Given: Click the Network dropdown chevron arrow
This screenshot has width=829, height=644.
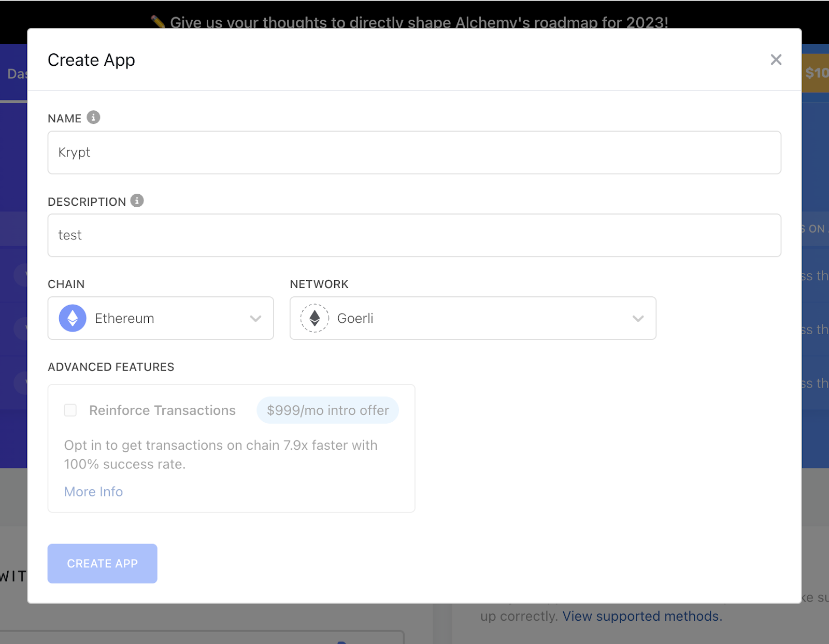Looking at the screenshot, I should tap(638, 319).
